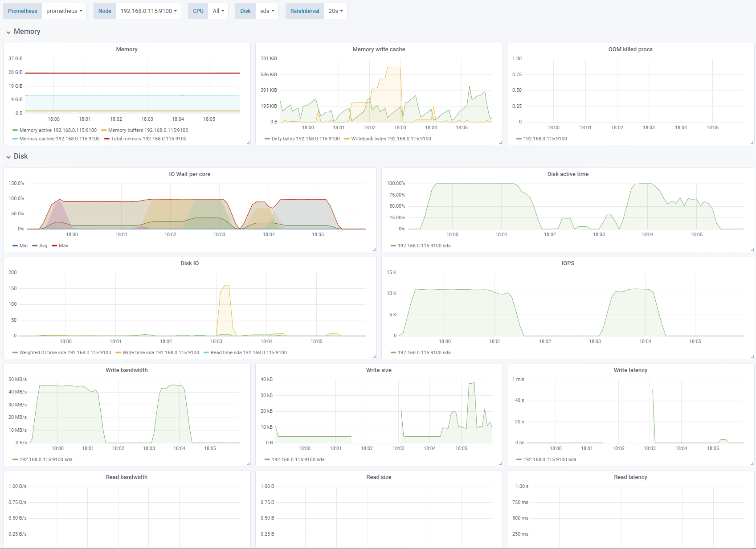This screenshot has height=549, width=756.
Task: Click green color swatch of Memory active legend
Action: 15,130
